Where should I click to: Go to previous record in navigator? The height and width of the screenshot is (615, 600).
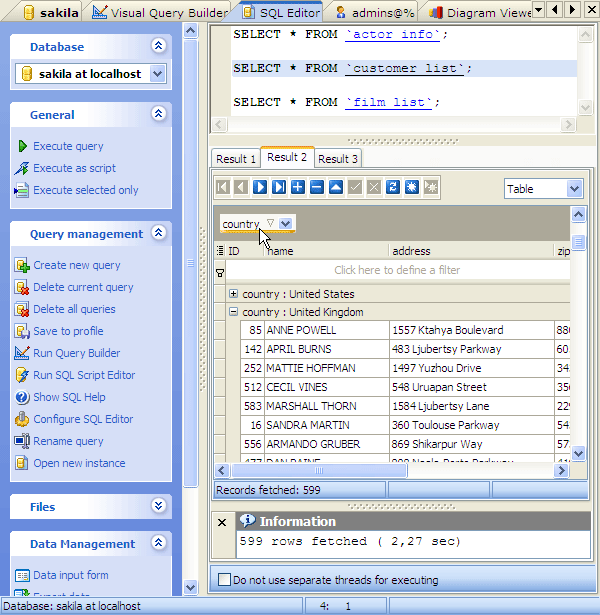(x=241, y=187)
